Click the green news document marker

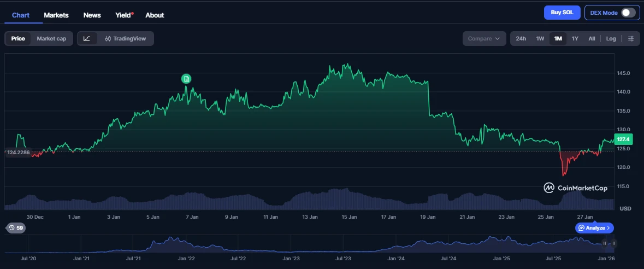tap(186, 79)
